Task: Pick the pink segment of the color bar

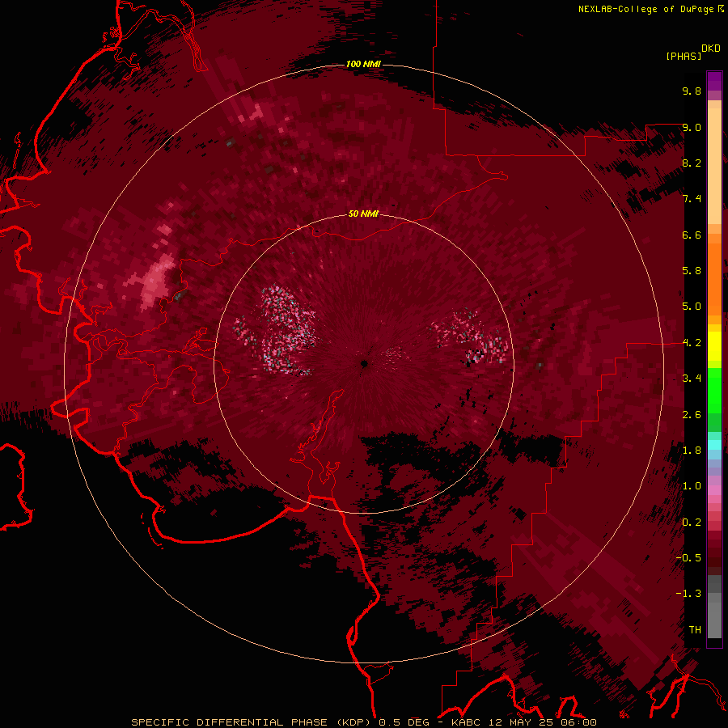Action: click(714, 490)
